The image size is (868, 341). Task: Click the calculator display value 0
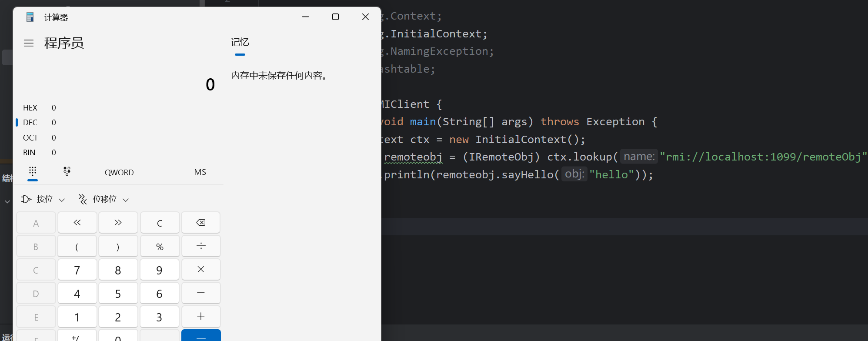tap(210, 84)
